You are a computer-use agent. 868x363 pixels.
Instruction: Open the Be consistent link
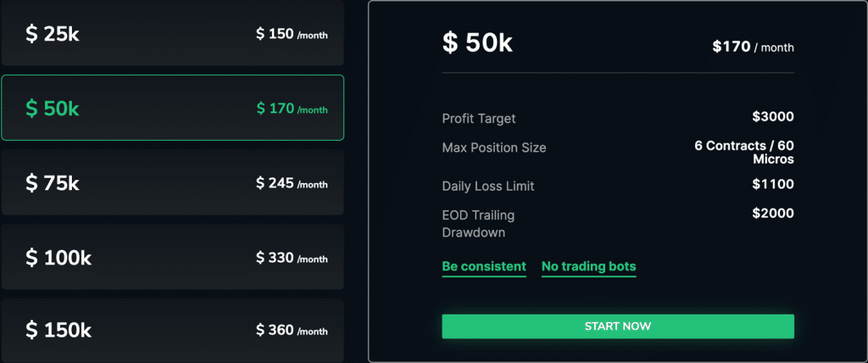coord(484,266)
